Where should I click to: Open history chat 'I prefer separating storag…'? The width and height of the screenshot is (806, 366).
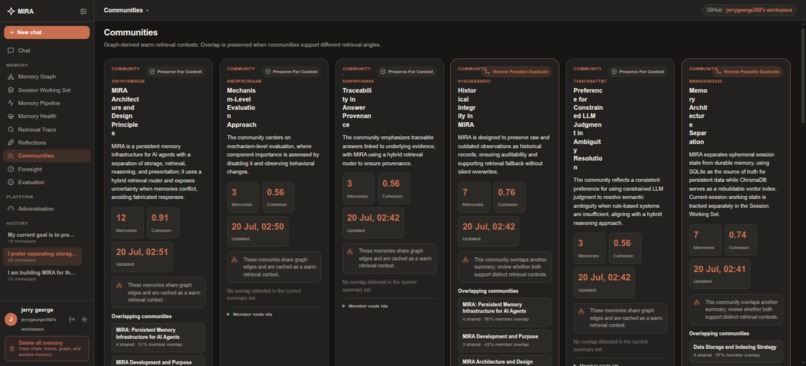click(x=43, y=256)
